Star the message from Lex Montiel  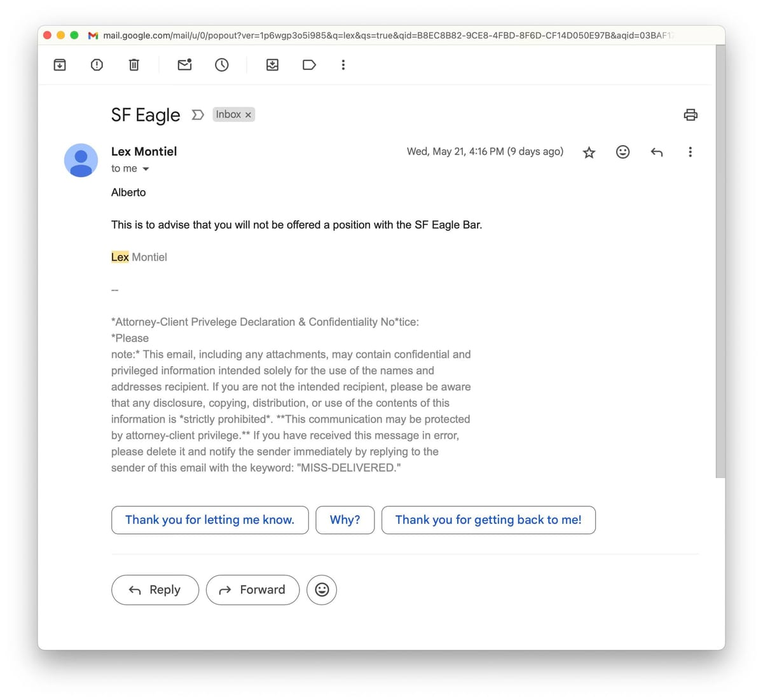tap(589, 153)
